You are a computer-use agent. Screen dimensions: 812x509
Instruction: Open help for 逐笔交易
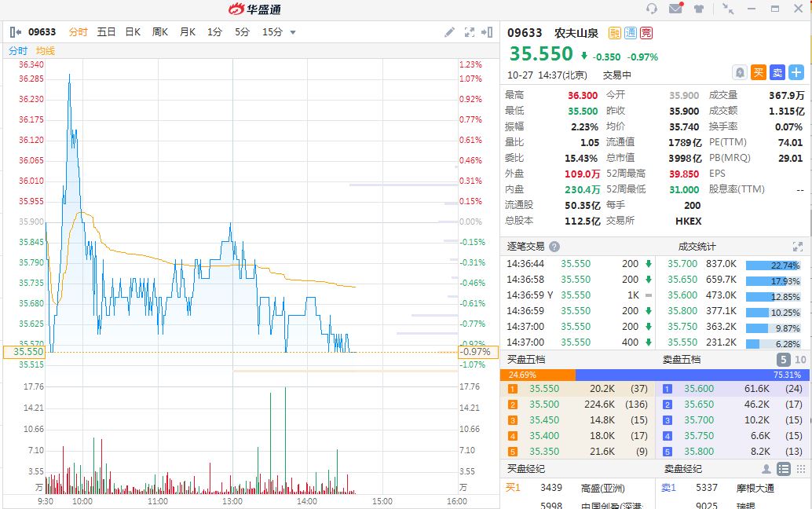click(554, 247)
